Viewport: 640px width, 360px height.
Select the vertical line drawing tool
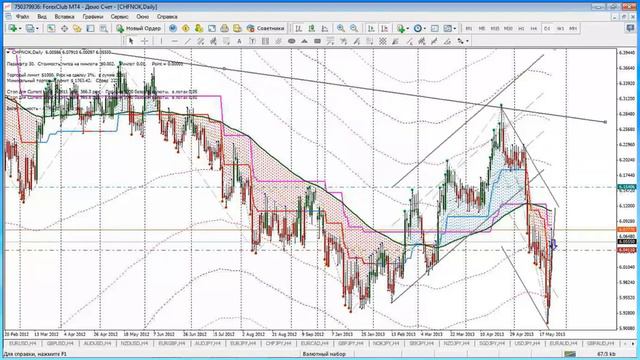coord(162,41)
